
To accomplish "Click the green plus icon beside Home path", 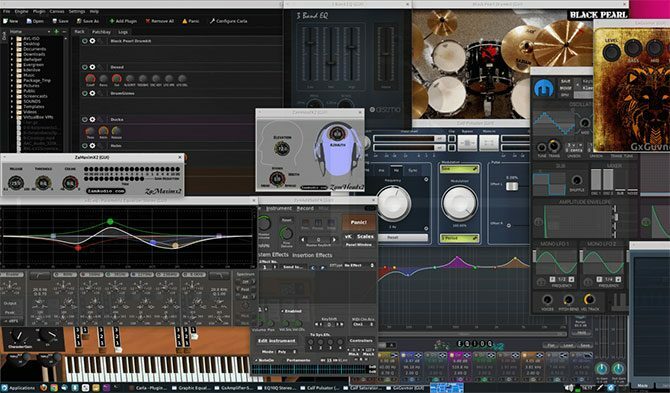I will click(56, 32).
